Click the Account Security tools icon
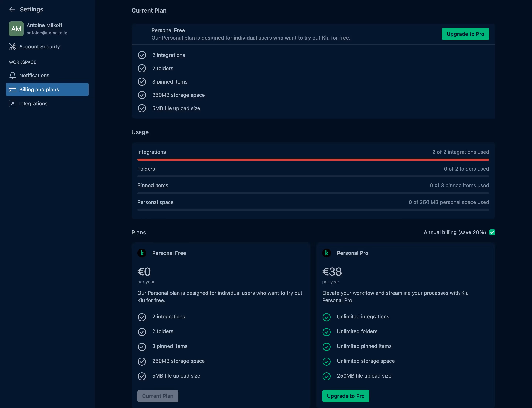The width and height of the screenshot is (532, 408). (12, 46)
